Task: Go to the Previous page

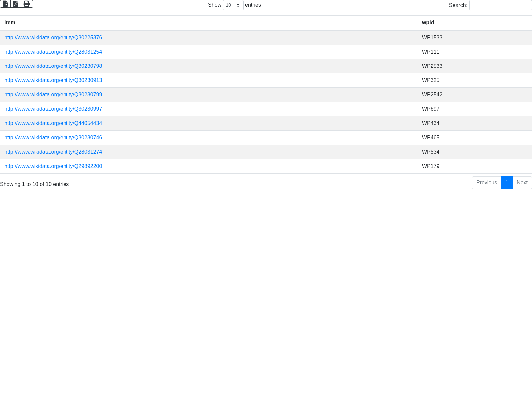Action: 486,183
